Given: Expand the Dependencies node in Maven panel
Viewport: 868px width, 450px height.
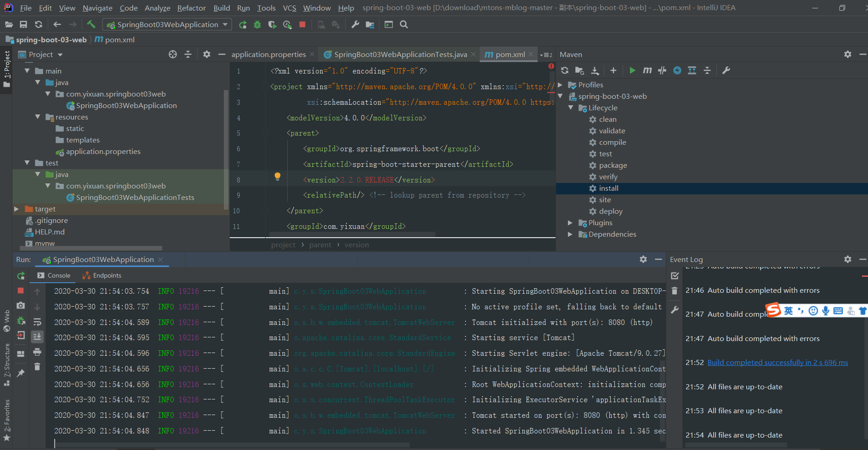Looking at the screenshot, I should coord(570,234).
